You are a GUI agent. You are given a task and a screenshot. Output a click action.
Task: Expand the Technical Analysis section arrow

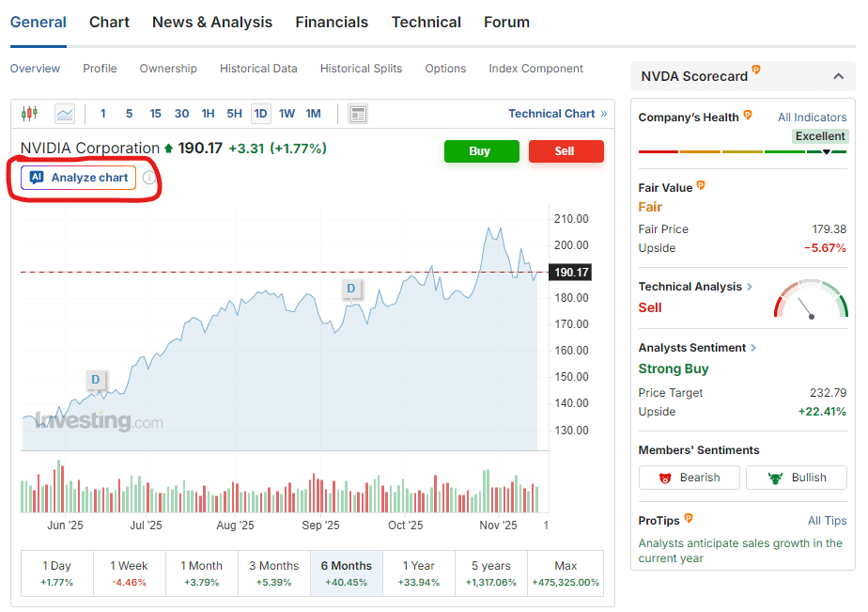(x=749, y=287)
